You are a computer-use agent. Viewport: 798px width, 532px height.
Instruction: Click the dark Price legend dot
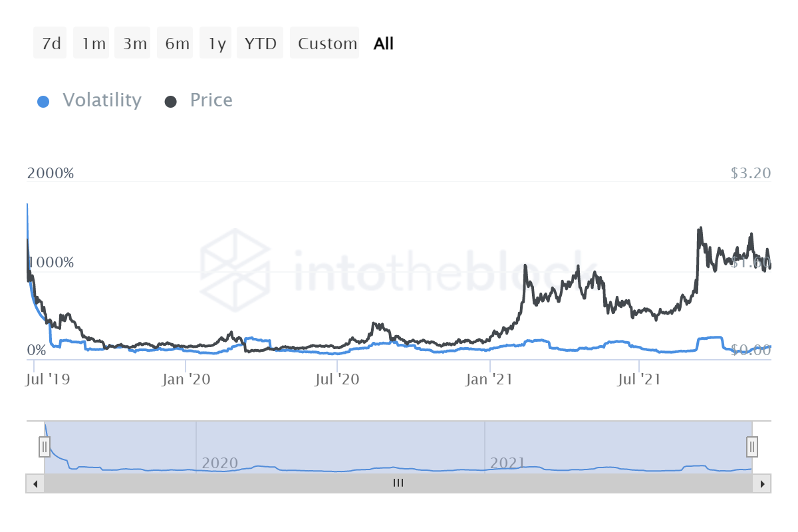[x=171, y=102]
